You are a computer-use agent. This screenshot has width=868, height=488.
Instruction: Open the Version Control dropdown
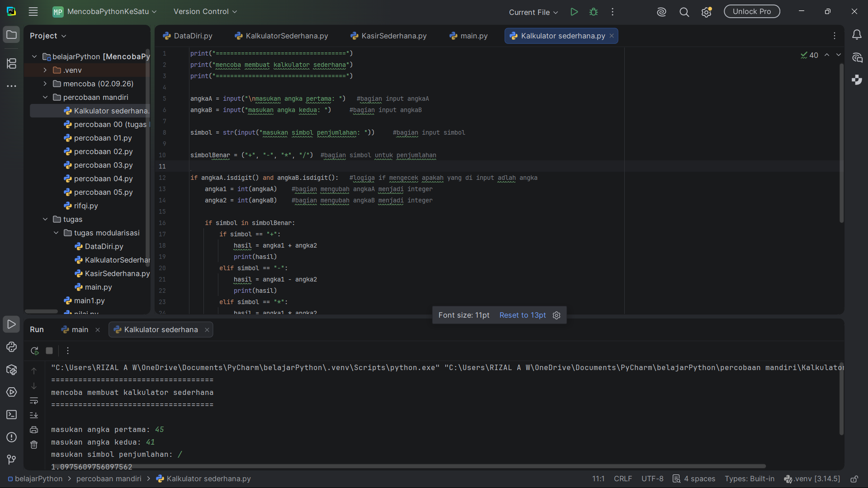coord(205,12)
